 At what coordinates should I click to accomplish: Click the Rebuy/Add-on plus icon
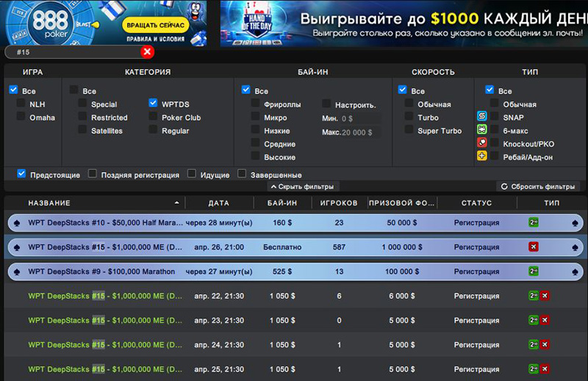tap(482, 155)
